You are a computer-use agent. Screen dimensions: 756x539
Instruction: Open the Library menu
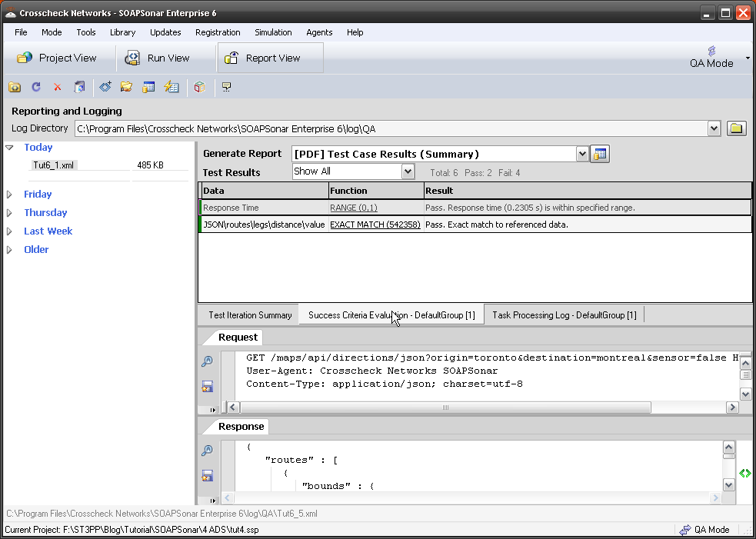[122, 32]
